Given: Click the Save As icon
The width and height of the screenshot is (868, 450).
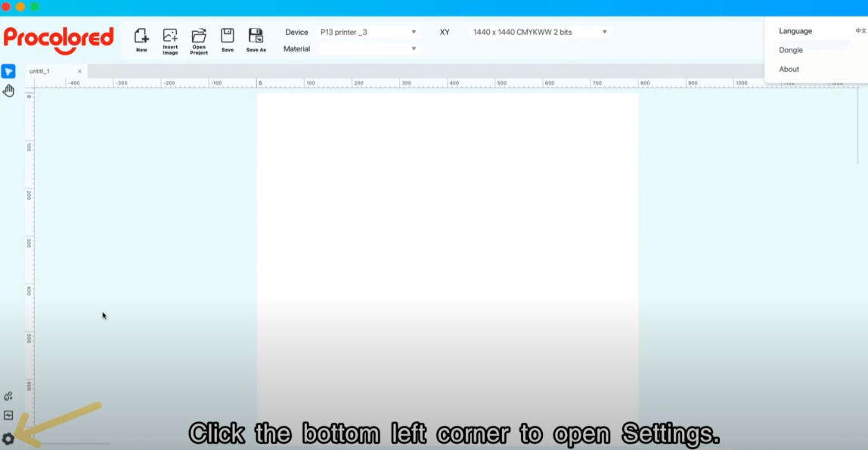Looking at the screenshot, I should point(256,40).
